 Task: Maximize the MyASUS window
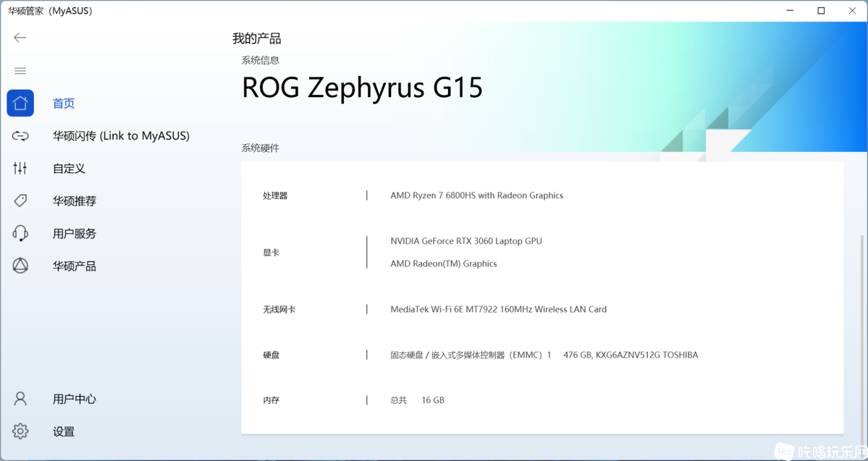point(821,11)
